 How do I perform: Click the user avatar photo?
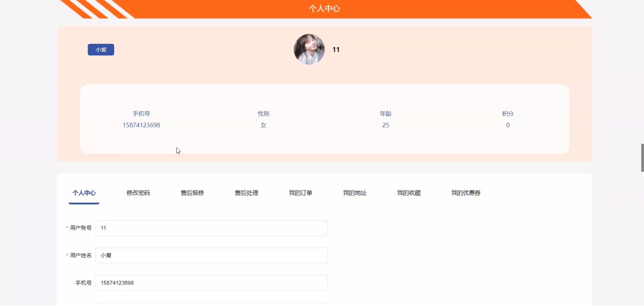click(x=309, y=49)
